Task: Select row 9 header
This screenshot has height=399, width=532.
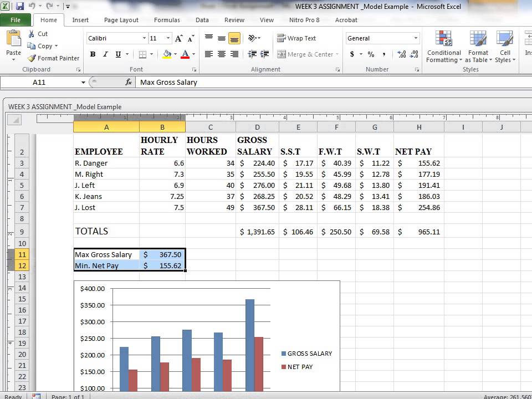Action: (22, 232)
